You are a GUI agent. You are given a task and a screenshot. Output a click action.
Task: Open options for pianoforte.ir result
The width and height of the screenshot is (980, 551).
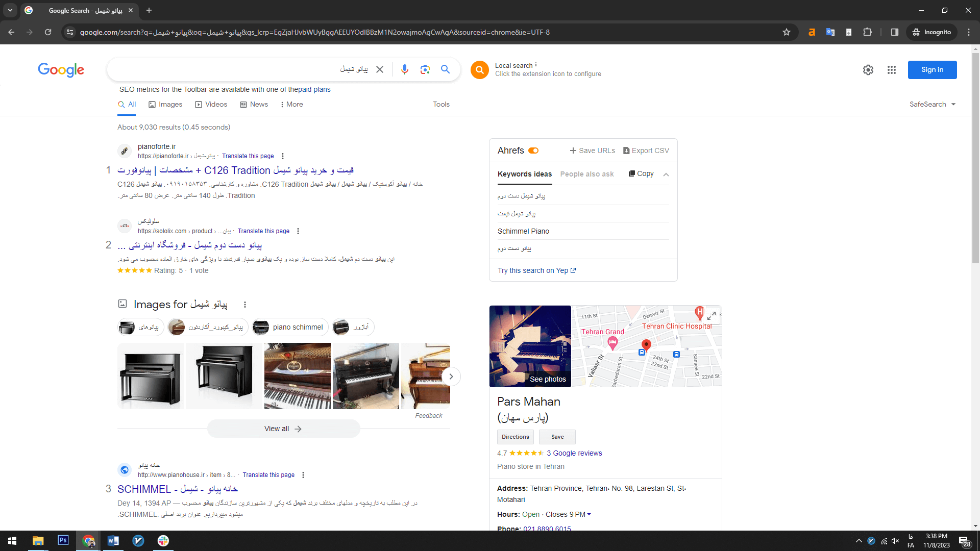click(283, 156)
